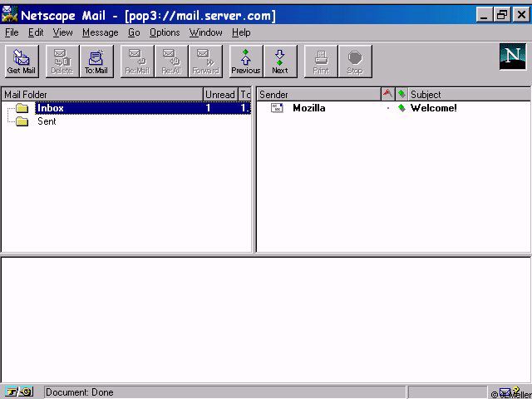Click inside the empty message preview pane
Screen dimensions: 532x399
pyautogui.click(x=266, y=319)
